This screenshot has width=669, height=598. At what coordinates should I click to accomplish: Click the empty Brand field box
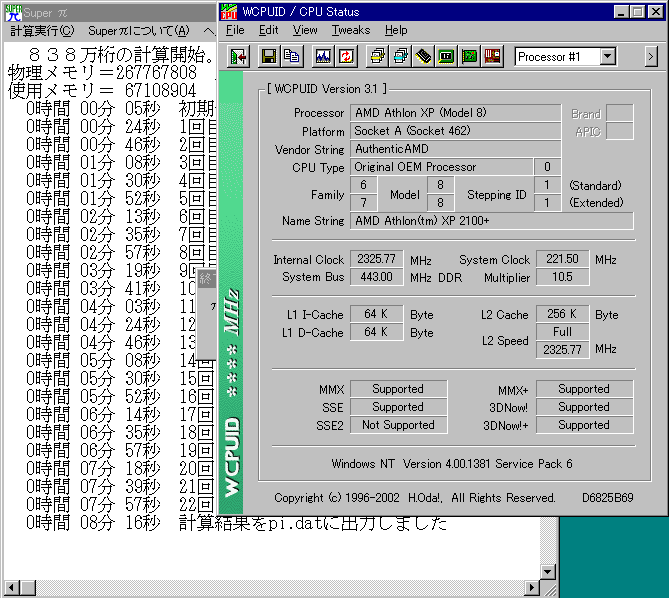pos(620,113)
